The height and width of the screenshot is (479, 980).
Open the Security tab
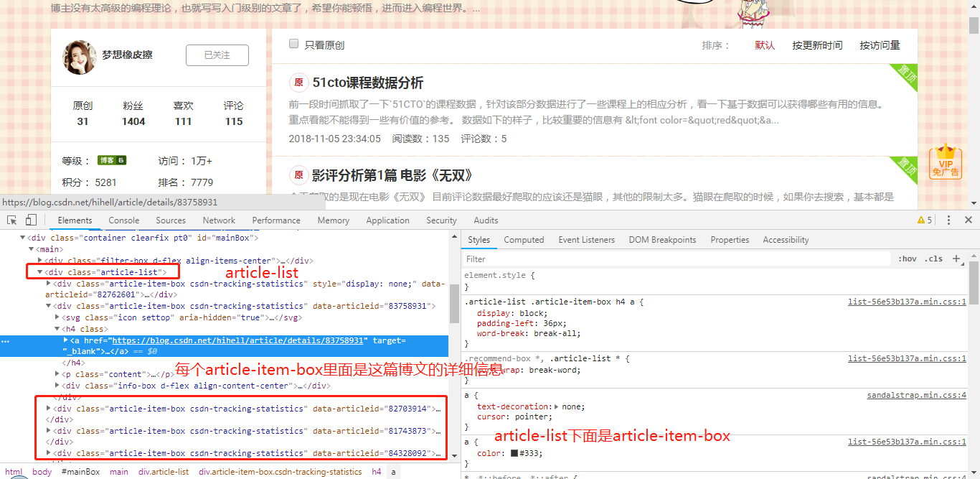(x=441, y=220)
